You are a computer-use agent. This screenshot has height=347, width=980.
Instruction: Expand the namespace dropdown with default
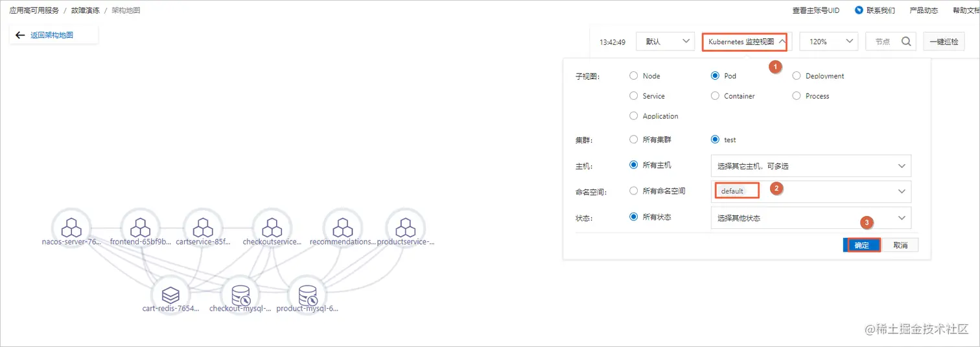click(x=902, y=191)
